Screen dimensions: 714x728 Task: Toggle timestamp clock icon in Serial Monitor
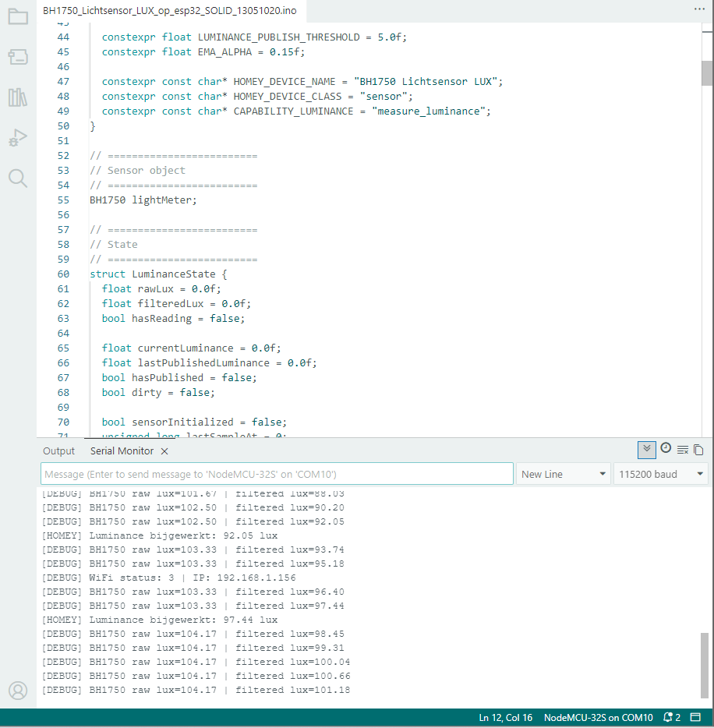coord(666,448)
